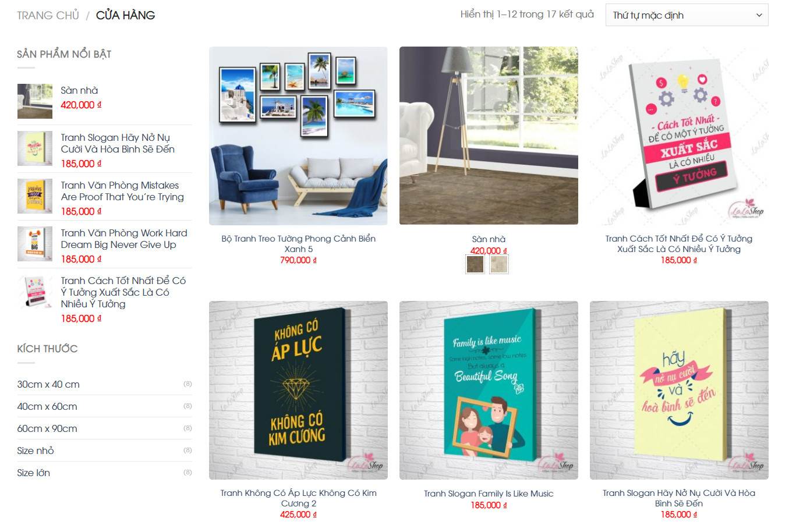View the floor lamp Sàn nhà product image
The image size is (796, 532).
pos(489,136)
